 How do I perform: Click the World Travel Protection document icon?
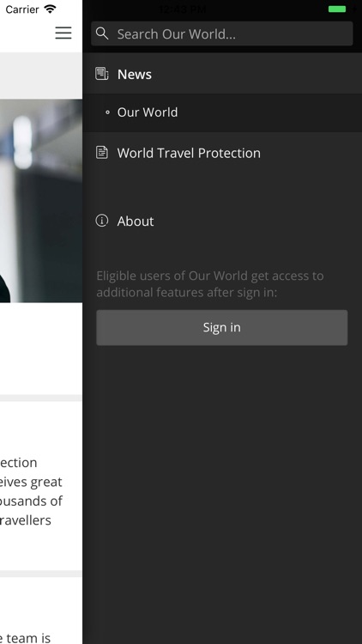coord(102,153)
